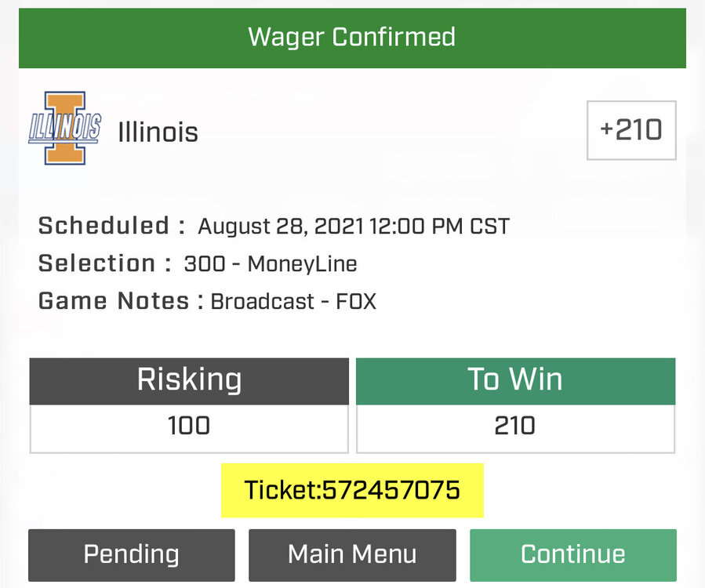Select the +210 odds box
Viewport: 705px width, 588px height.
[631, 130]
